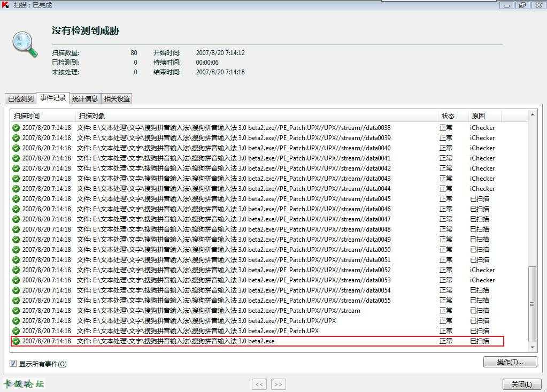Click green check icon of data0052 row
This screenshot has height=392, width=547.
16,270
